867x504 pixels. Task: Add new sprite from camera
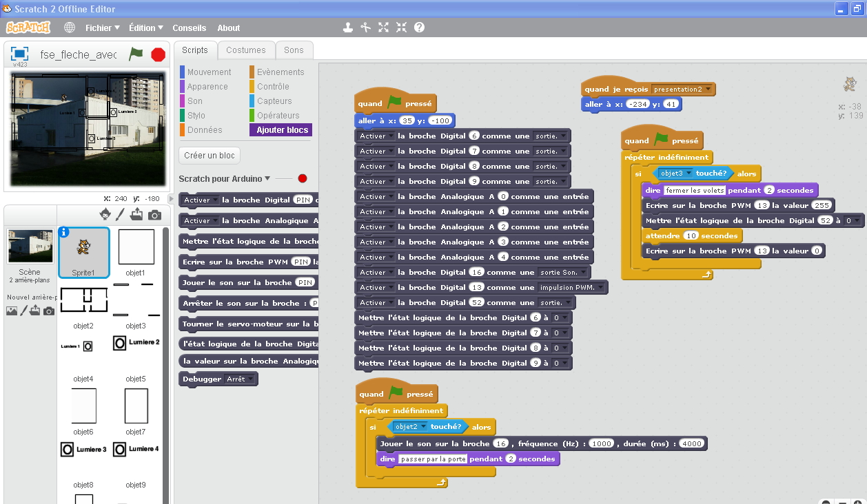[154, 215]
